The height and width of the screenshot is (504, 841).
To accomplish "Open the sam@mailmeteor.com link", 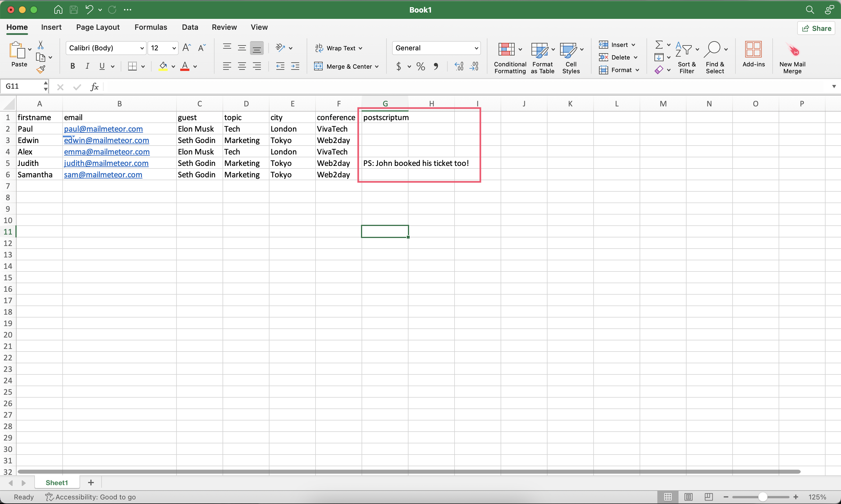I will tap(103, 174).
